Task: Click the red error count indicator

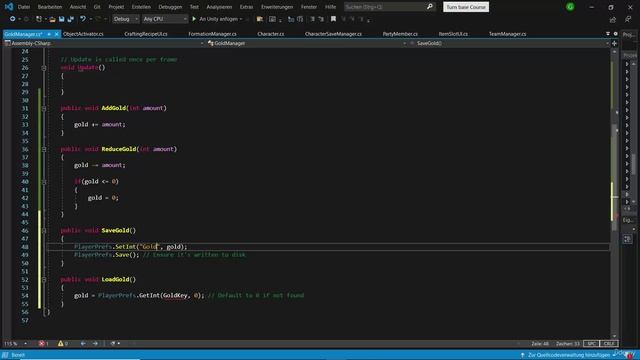Action: point(44,343)
